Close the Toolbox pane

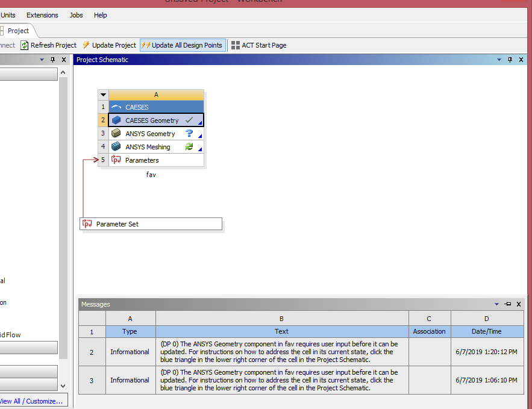[x=64, y=60]
